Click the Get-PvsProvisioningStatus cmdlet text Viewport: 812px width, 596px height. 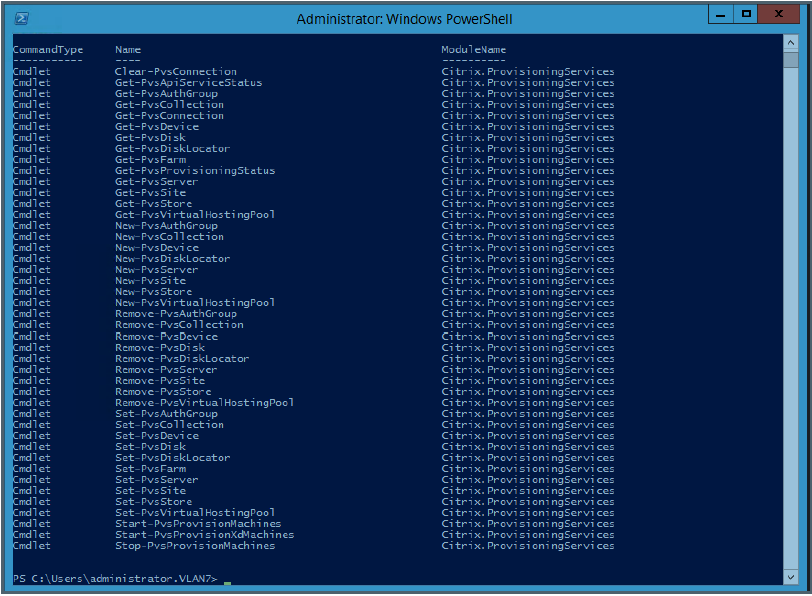(195, 171)
